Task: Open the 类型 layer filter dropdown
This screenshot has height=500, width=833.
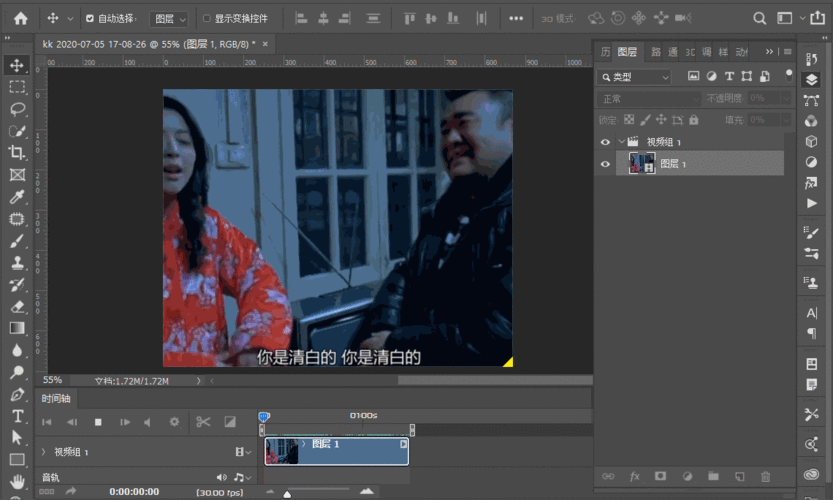Action: (x=634, y=77)
